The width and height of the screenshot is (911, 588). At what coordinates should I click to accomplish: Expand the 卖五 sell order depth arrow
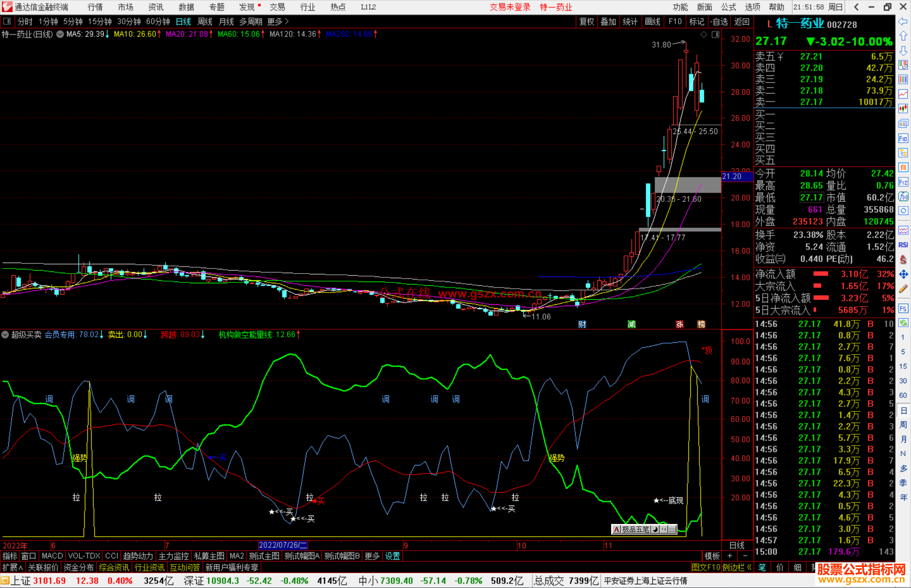tap(780, 56)
